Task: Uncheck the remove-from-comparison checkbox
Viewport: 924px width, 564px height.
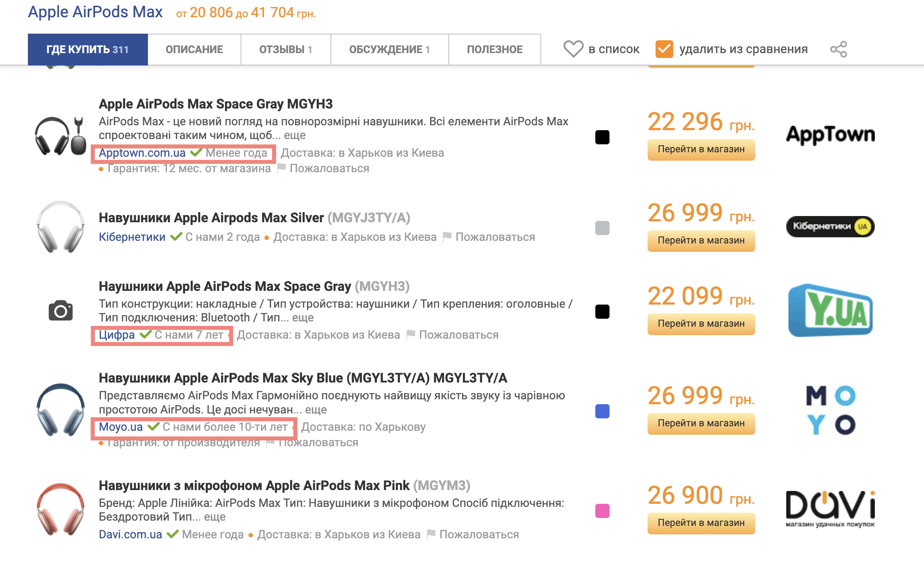Action: coord(664,49)
